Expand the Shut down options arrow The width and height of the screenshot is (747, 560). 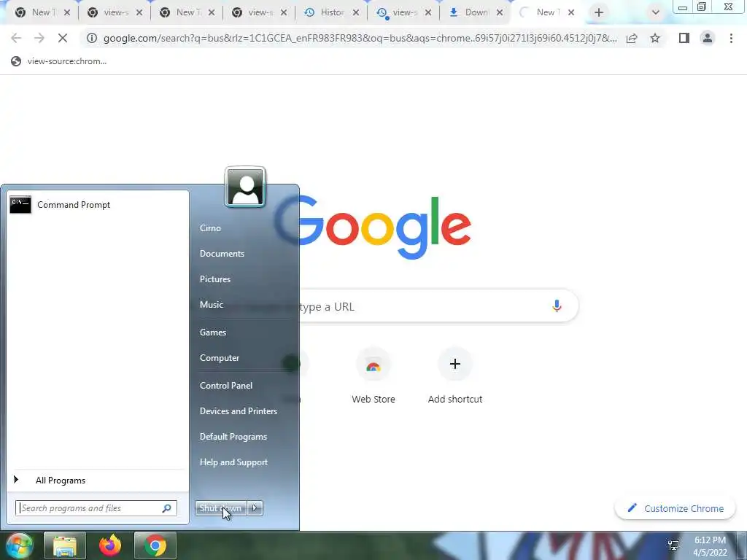pos(255,508)
